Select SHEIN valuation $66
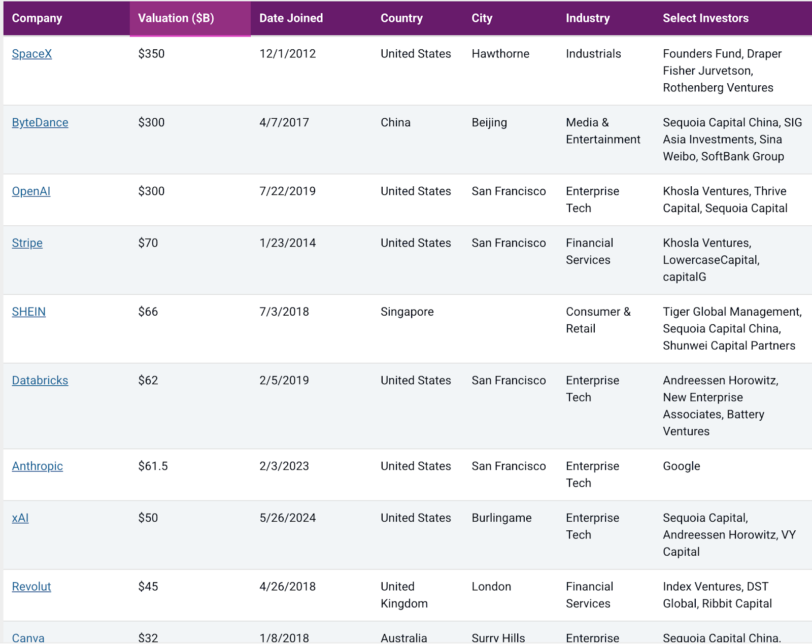The image size is (812, 644). [148, 312]
